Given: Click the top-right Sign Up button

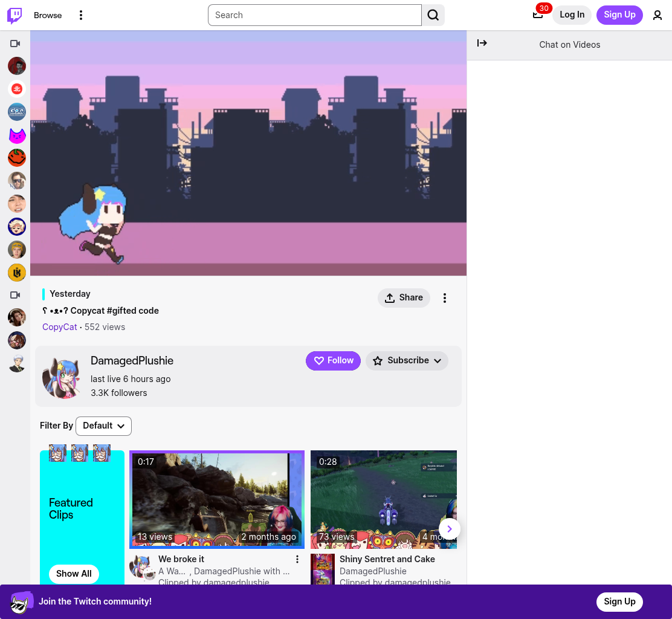Looking at the screenshot, I should (619, 15).
